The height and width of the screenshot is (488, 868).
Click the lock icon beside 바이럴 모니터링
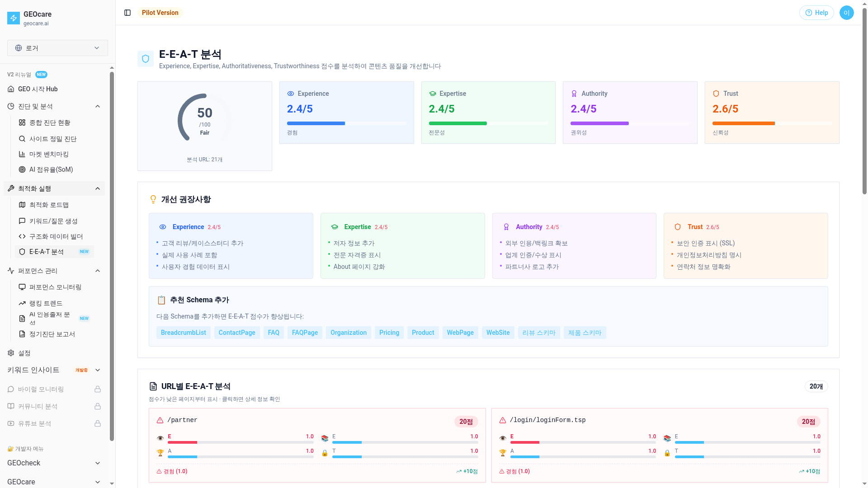[97, 389]
